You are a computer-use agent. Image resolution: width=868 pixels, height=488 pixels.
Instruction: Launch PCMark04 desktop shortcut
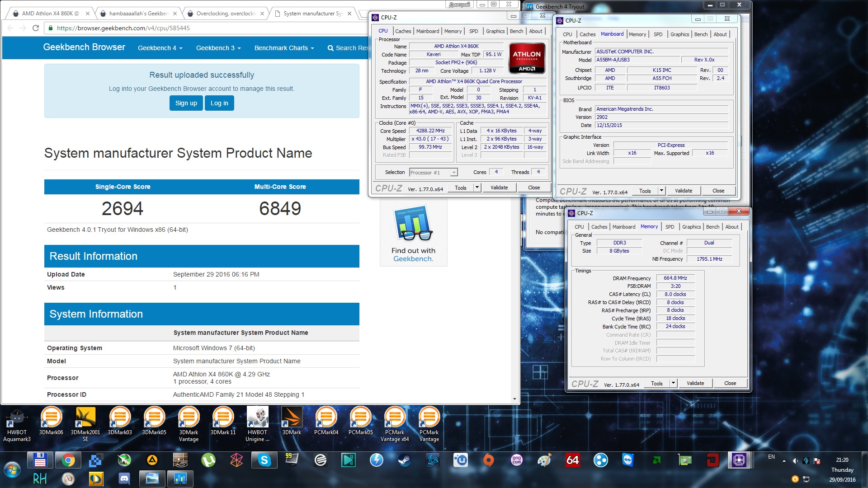pyautogui.click(x=326, y=421)
